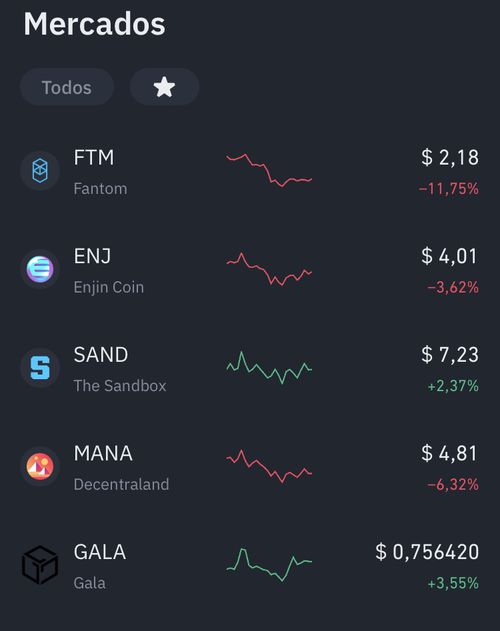View the MANA red sparkline chart

269,466
